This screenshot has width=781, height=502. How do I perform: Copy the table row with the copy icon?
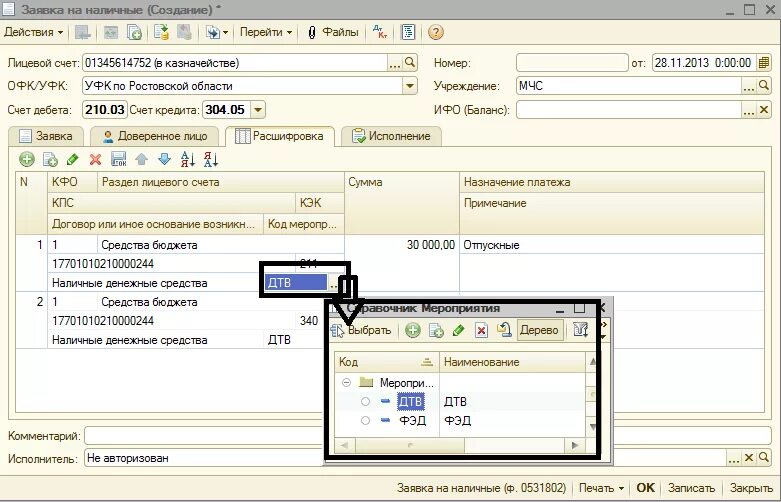coord(50,159)
